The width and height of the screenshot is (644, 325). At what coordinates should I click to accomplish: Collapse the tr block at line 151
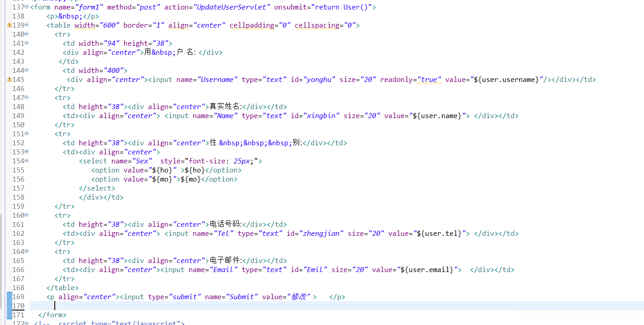point(26,134)
